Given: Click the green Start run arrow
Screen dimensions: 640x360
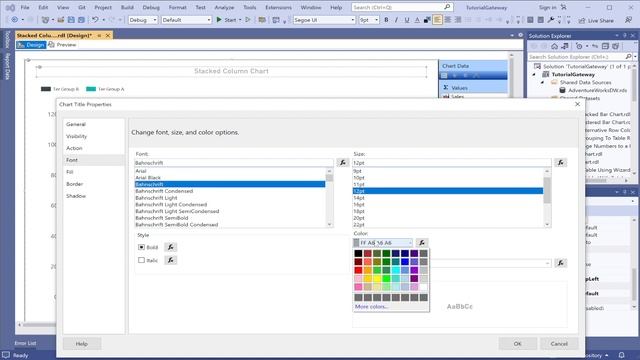Looking at the screenshot, I should click(219, 20).
